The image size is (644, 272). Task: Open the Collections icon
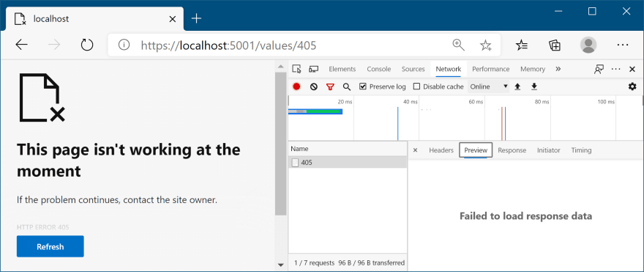click(x=555, y=45)
